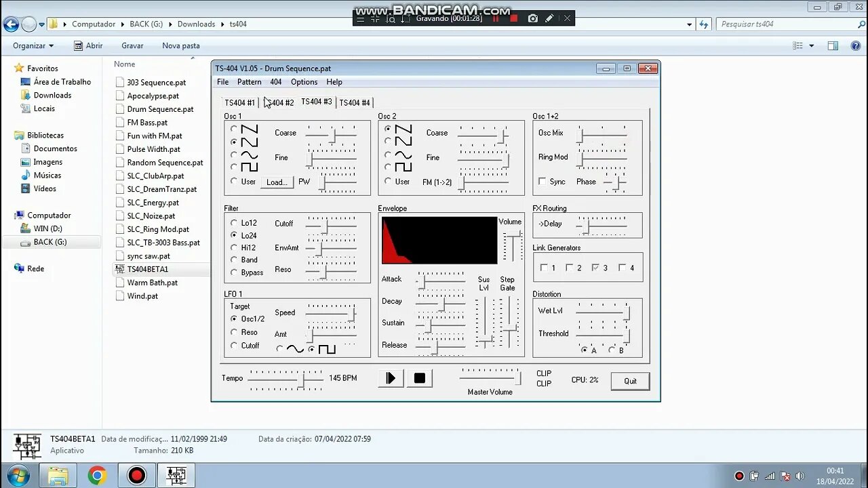
Task: Select Wind.pat file
Action: click(x=142, y=296)
